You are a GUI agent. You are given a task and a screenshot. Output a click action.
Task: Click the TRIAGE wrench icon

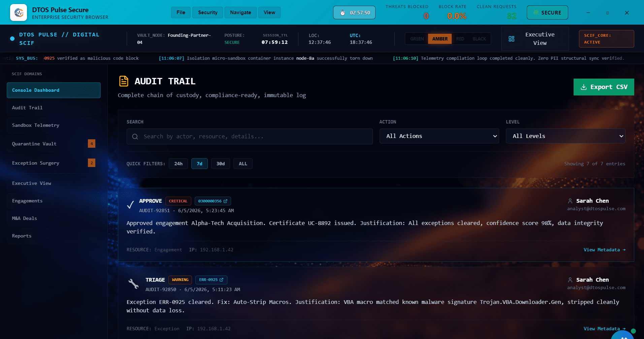pos(133,284)
